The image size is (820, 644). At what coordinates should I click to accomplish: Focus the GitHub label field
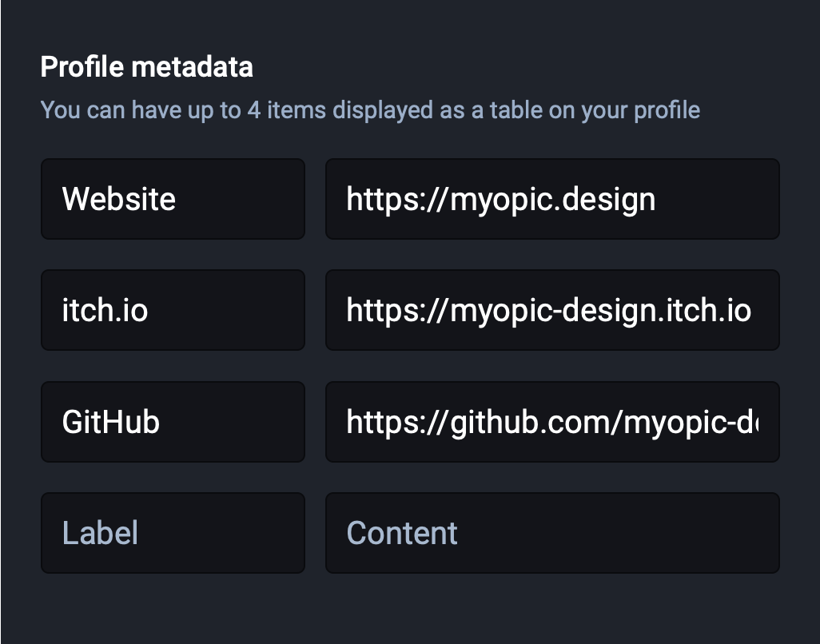(x=173, y=422)
